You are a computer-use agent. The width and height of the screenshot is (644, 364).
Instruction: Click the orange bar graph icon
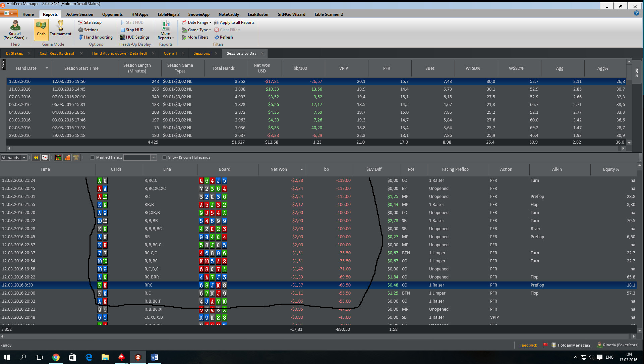click(x=67, y=157)
